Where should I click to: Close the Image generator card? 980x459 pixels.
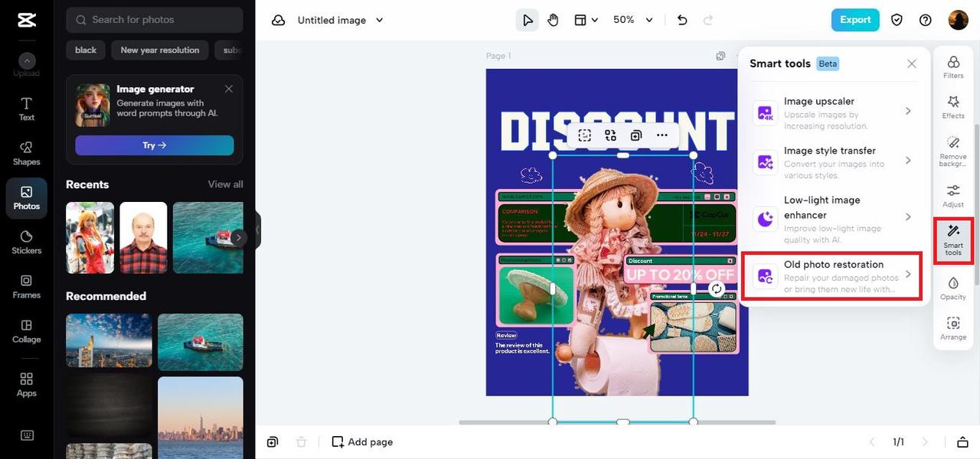click(229, 89)
